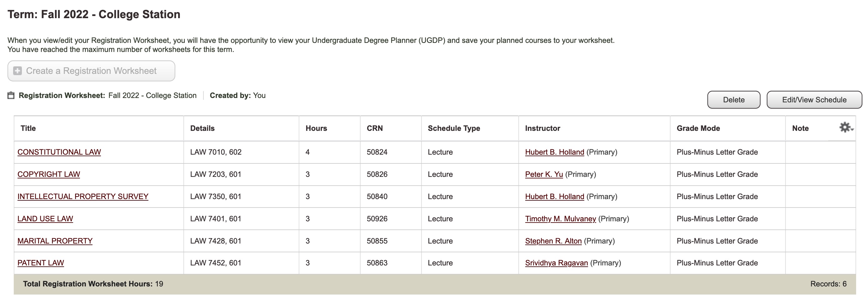This screenshot has width=868, height=298.
Task: Click instructor Timothy M. Mulvaney
Action: (560, 218)
